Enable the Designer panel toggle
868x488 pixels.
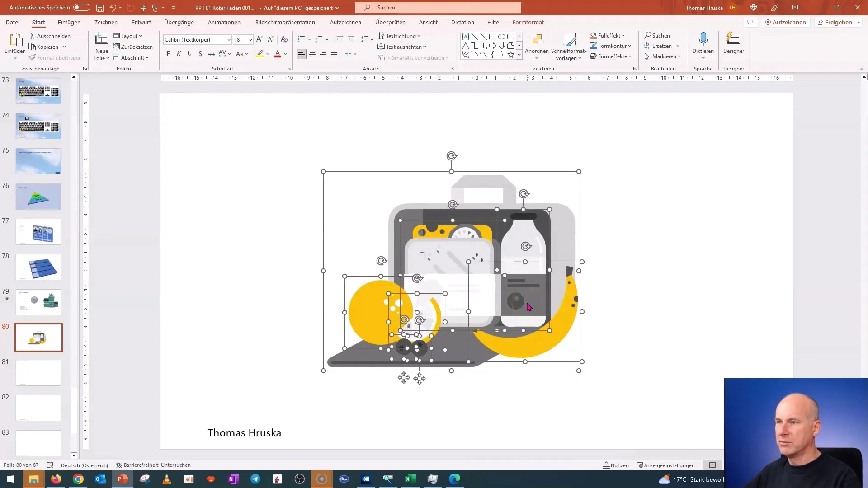click(x=733, y=45)
